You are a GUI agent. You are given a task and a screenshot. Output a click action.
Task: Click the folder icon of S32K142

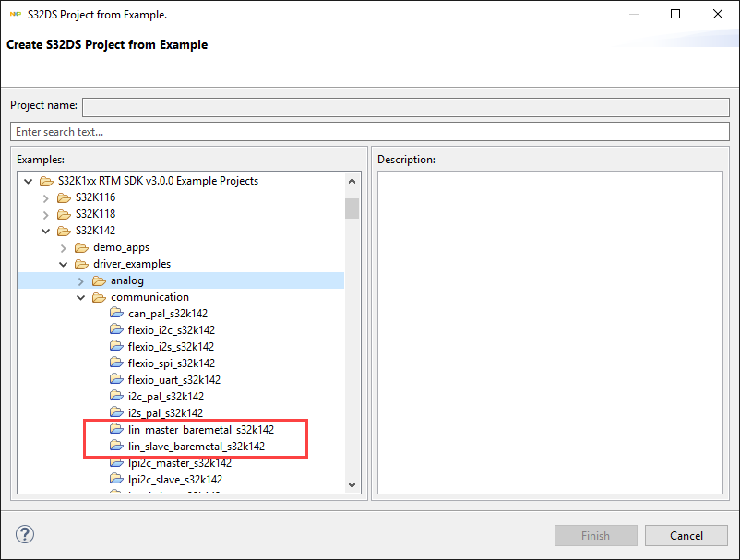pyautogui.click(x=64, y=231)
